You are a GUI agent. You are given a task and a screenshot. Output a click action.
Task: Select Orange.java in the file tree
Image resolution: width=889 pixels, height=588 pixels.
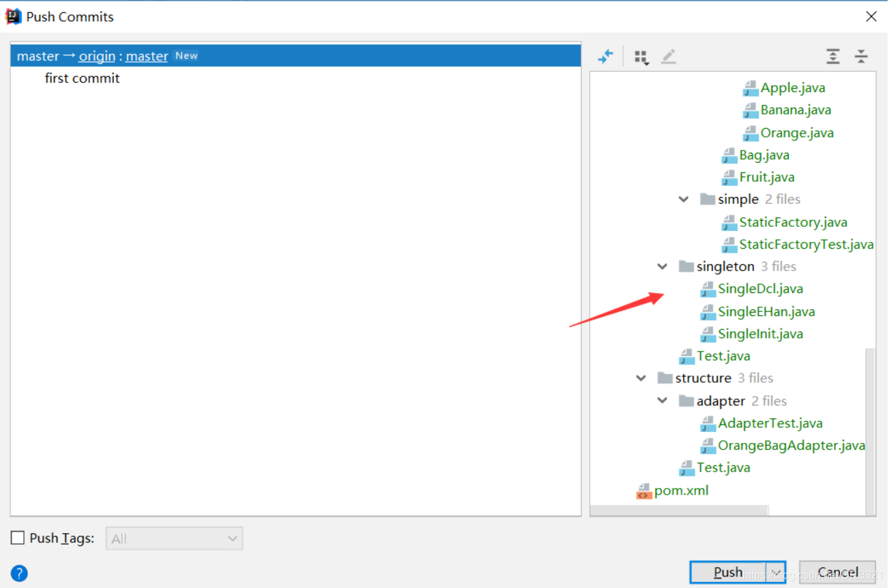[797, 133]
